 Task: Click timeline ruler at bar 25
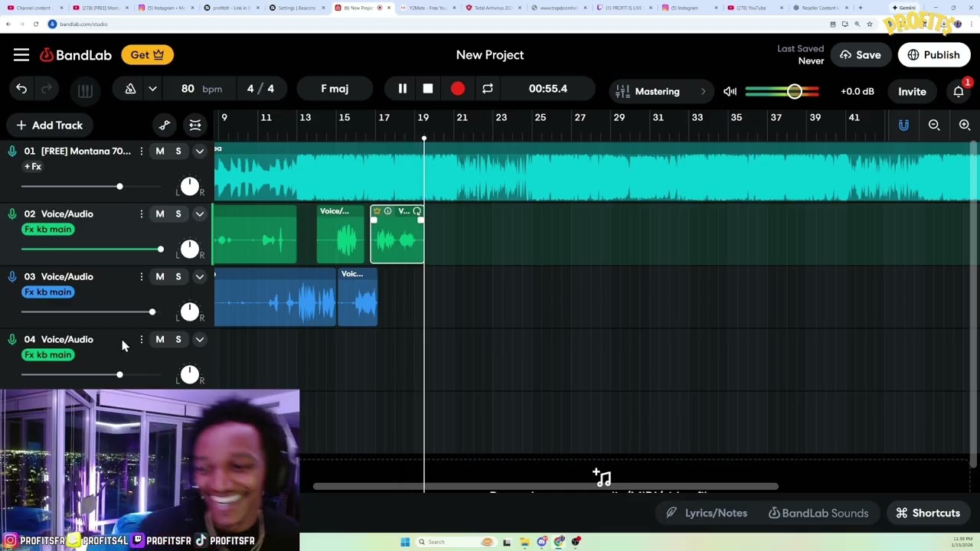[x=540, y=118]
